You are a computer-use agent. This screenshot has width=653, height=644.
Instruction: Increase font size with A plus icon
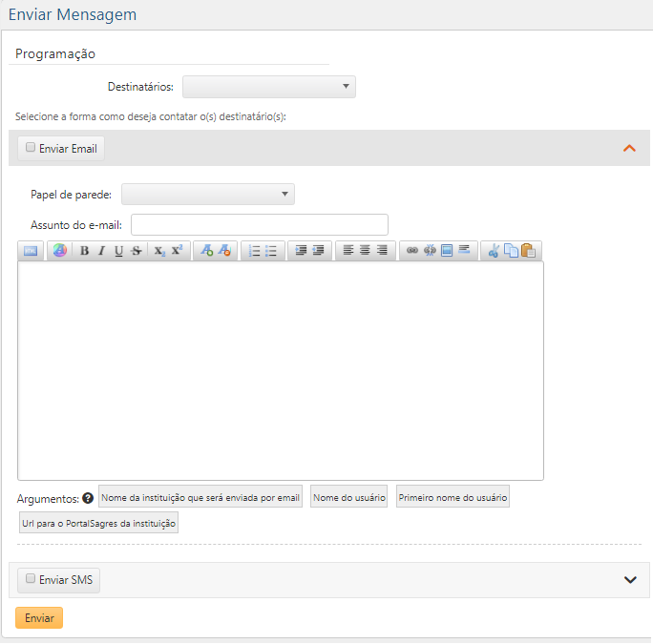[206, 250]
